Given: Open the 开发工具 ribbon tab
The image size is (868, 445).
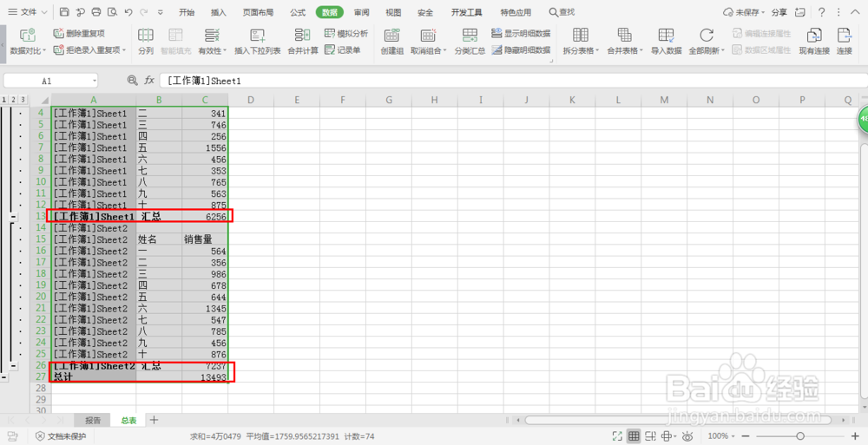Looking at the screenshot, I should [x=466, y=12].
